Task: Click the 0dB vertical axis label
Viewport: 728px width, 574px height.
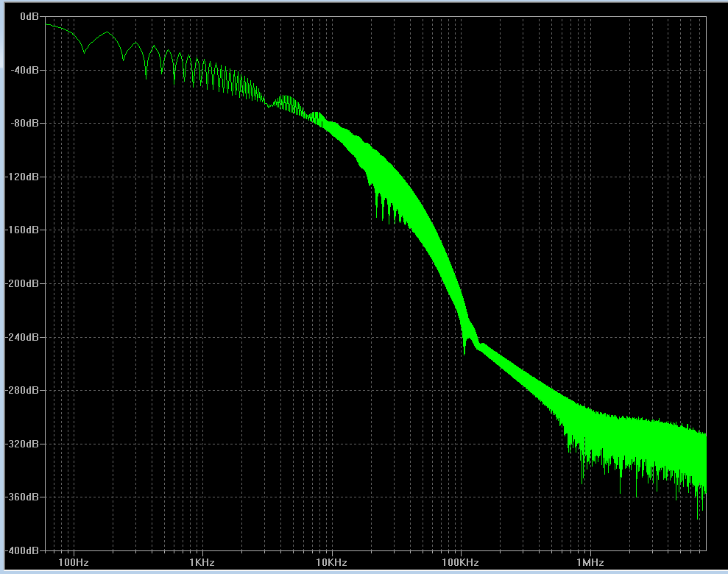Action: click(29, 17)
